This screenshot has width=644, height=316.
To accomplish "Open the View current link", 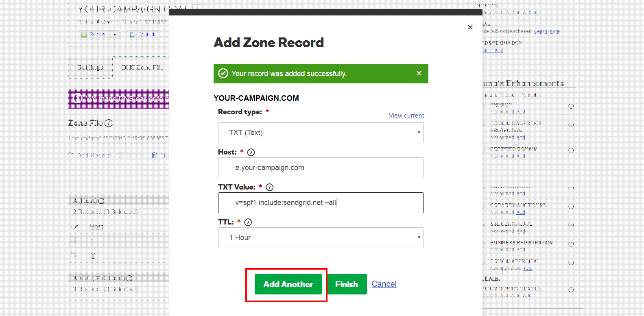I will click(406, 116).
